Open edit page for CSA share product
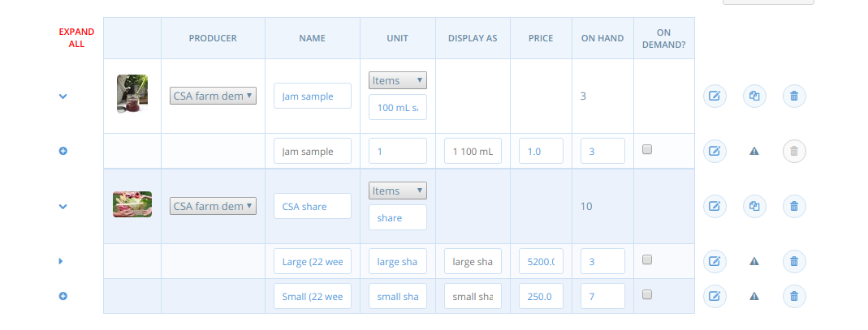Viewport: 868px width, 330px height. [715, 206]
